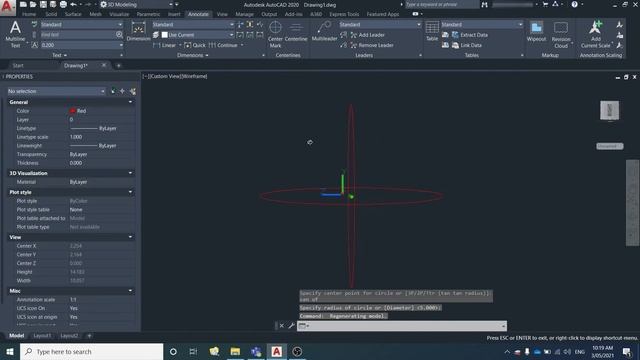Click the Open file icon in quick access toolbar

33,4
